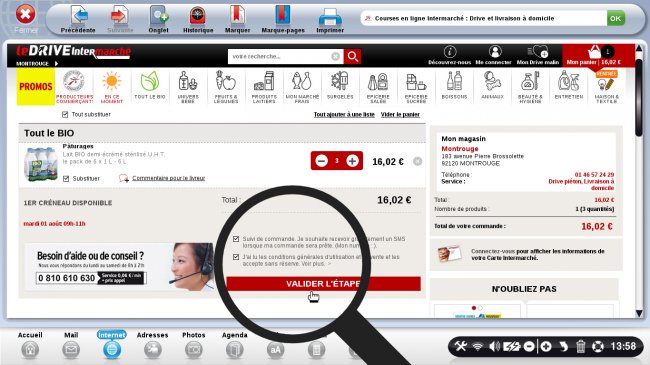Click the Vider le panier link
The width and height of the screenshot is (650, 365).
(400, 114)
